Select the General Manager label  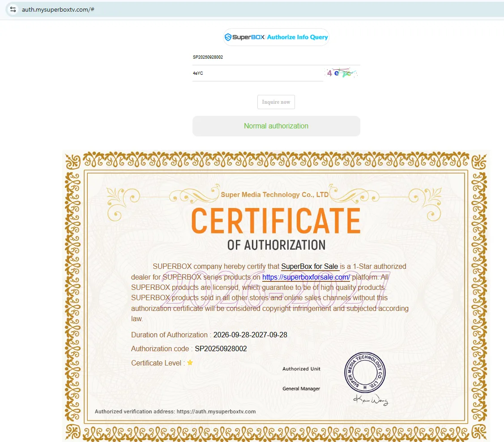pos(301,389)
